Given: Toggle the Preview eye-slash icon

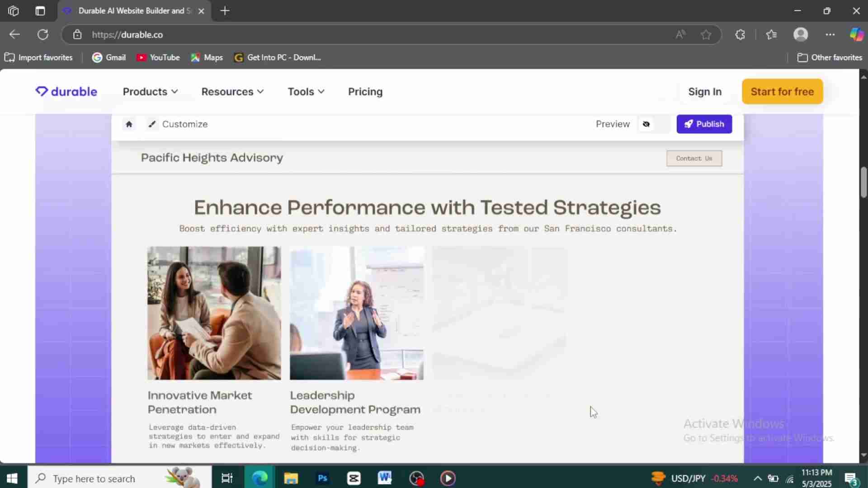Looking at the screenshot, I should (x=646, y=124).
